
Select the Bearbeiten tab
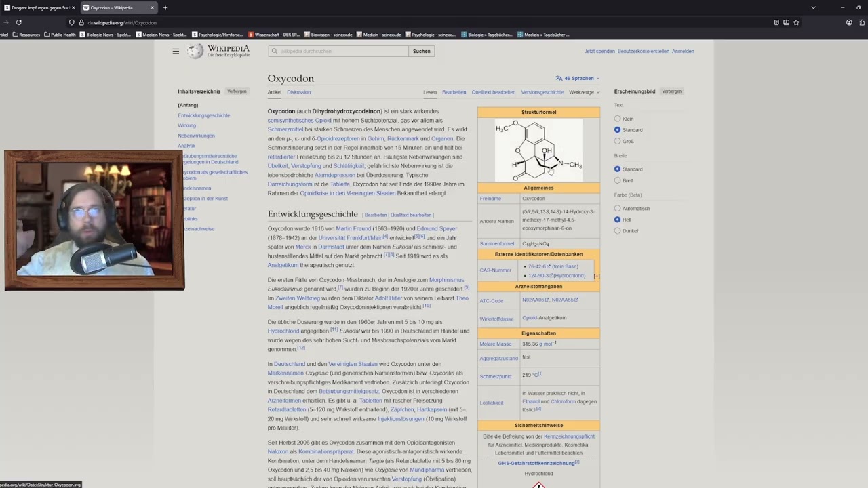click(x=454, y=92)
